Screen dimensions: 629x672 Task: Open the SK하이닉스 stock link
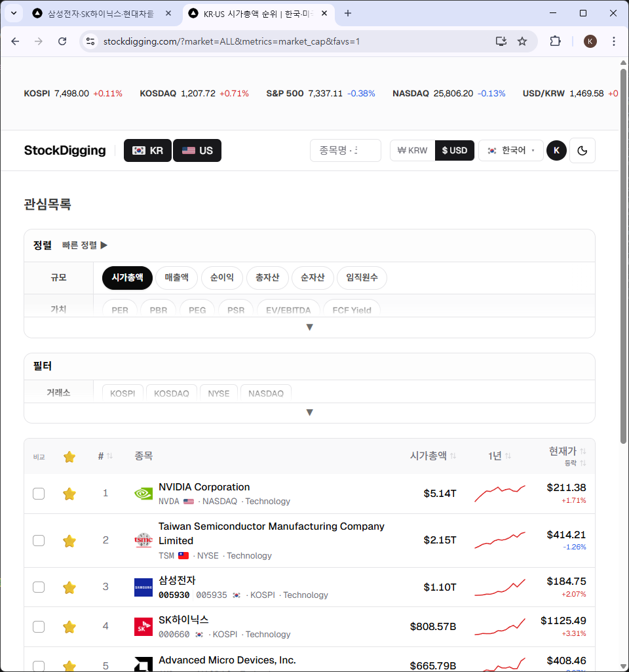point(183,620)
